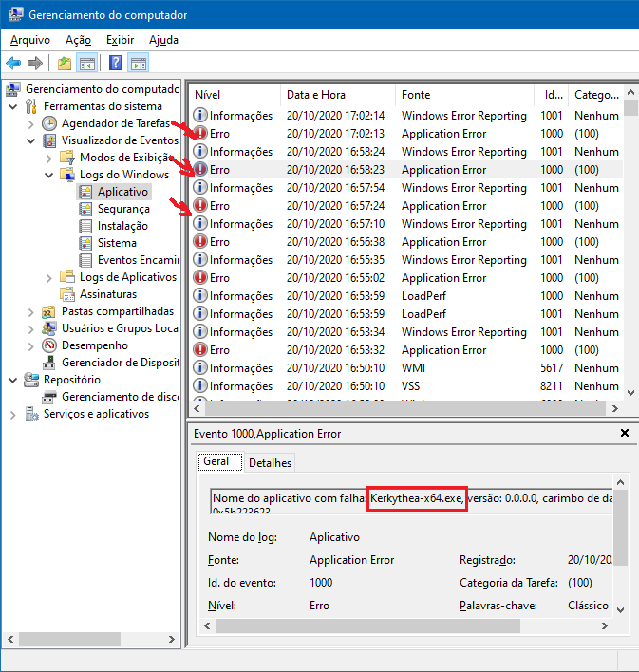Select the Erro row at 16:57:24
639x672 pixels.
click(x=406, y=206)
